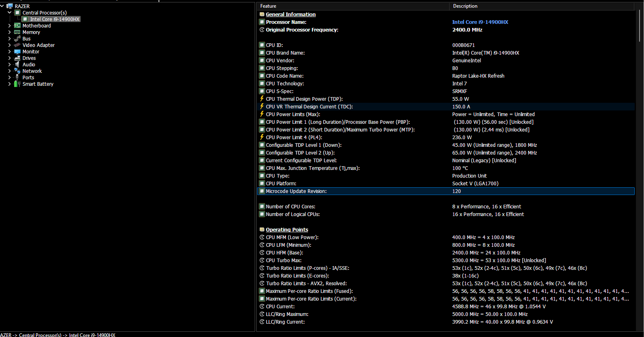
Task: Click the Motherboard icon in the tree
Action: click(x=17, y=25)
